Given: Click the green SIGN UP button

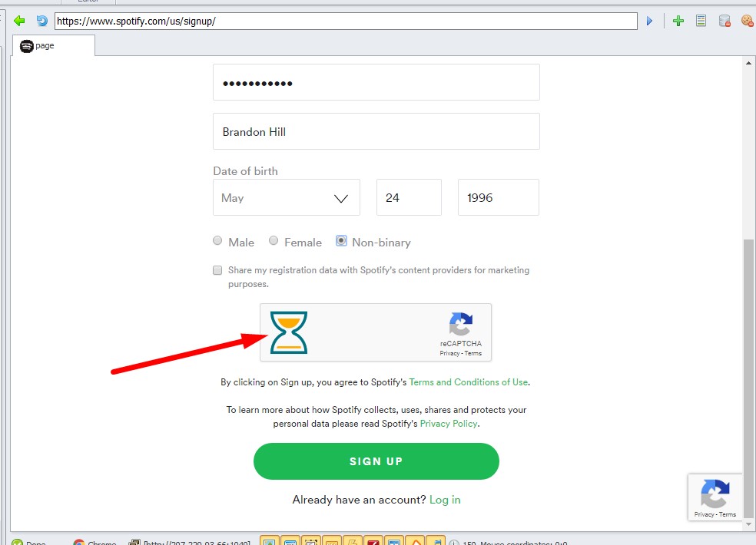Looking at the screenshot, I should tap(376, 461).
